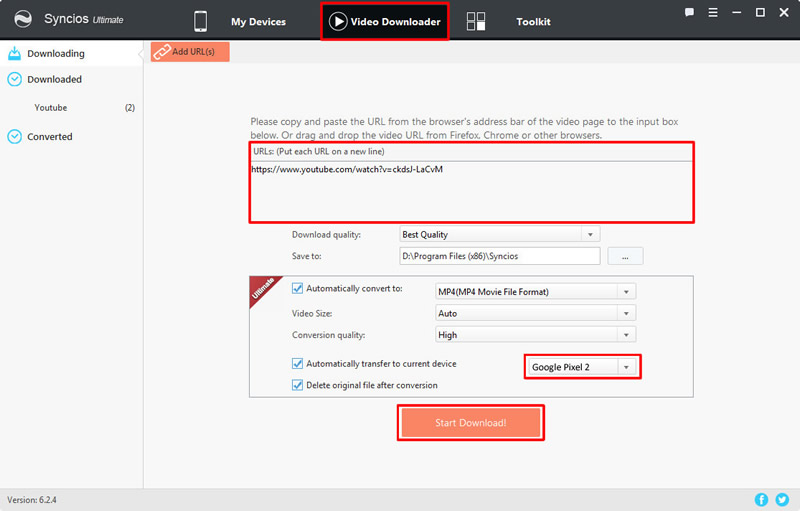The width and height of the screenshot is (800, 511).
Task: Click the Syncios logo icon
Action: pyautogui.click(x=22, y=19)
